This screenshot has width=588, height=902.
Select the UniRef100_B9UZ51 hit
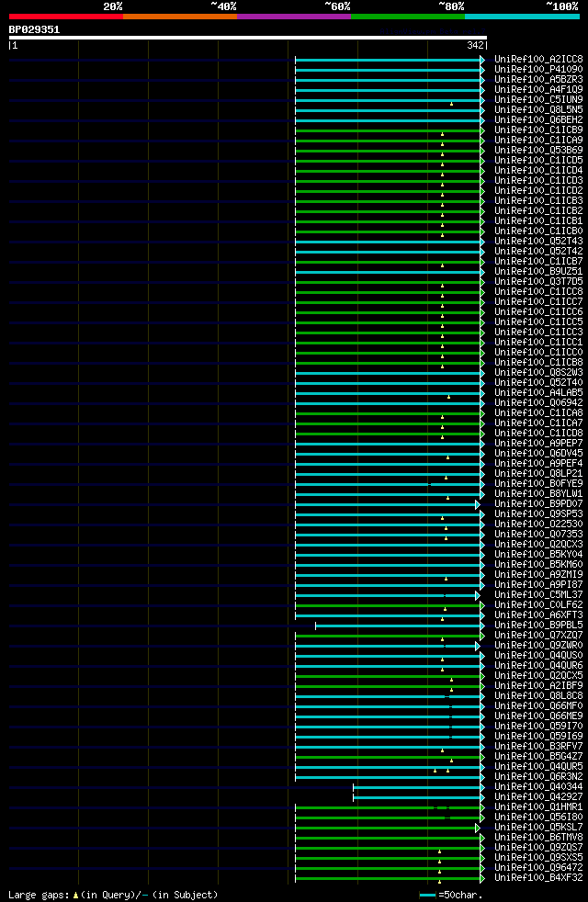click(538, 272)
